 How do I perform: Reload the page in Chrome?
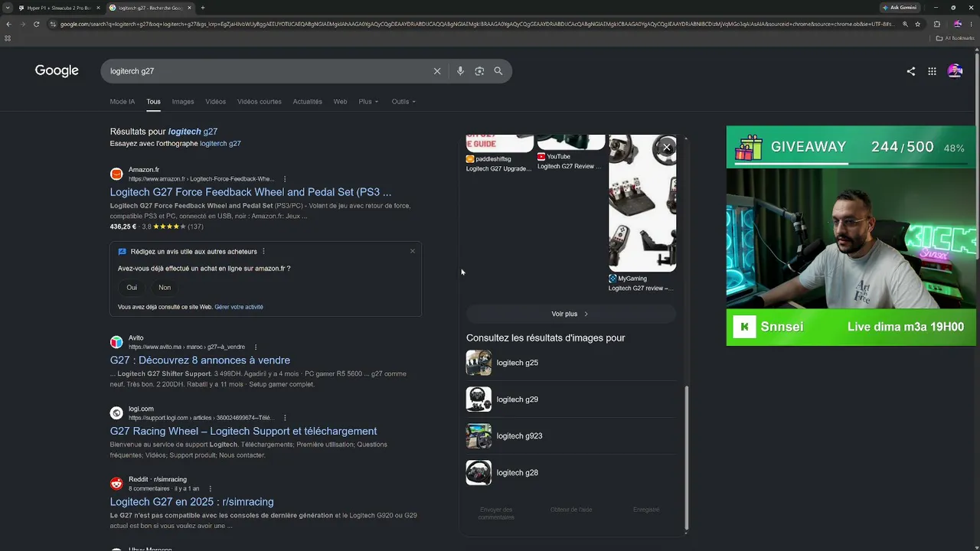coord(36,24)
